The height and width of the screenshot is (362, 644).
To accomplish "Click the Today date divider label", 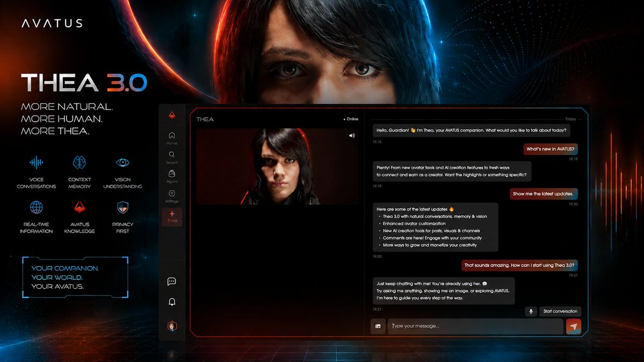I will [570, 119].
